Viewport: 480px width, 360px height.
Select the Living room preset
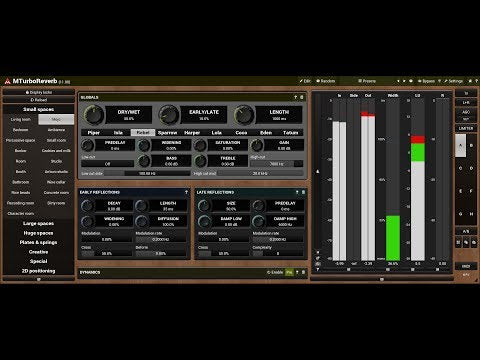coord(21,119)
